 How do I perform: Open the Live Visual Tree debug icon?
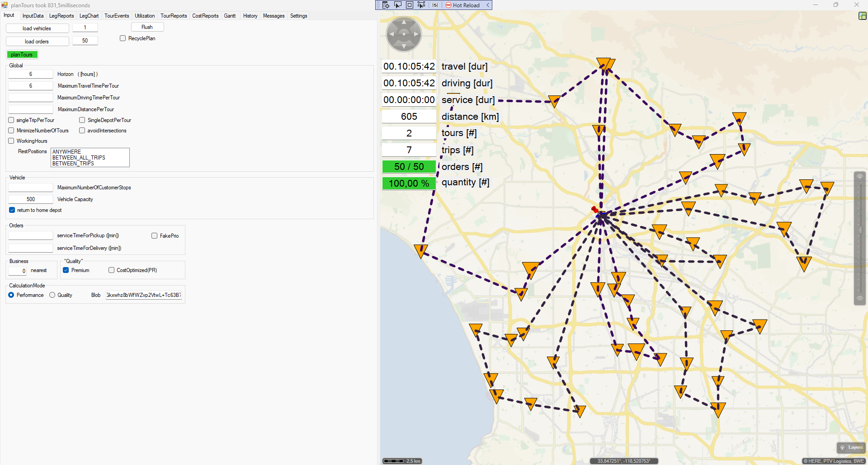point(386,5)
